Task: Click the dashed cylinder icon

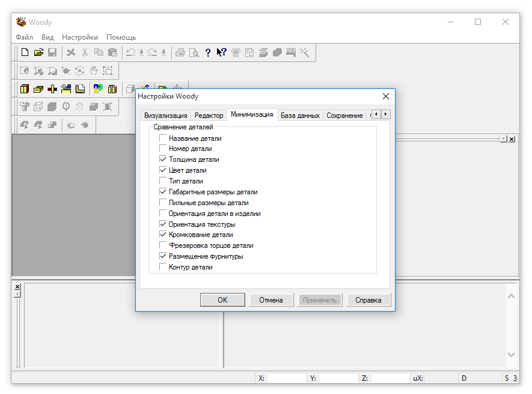Action: tap(80, 107)
